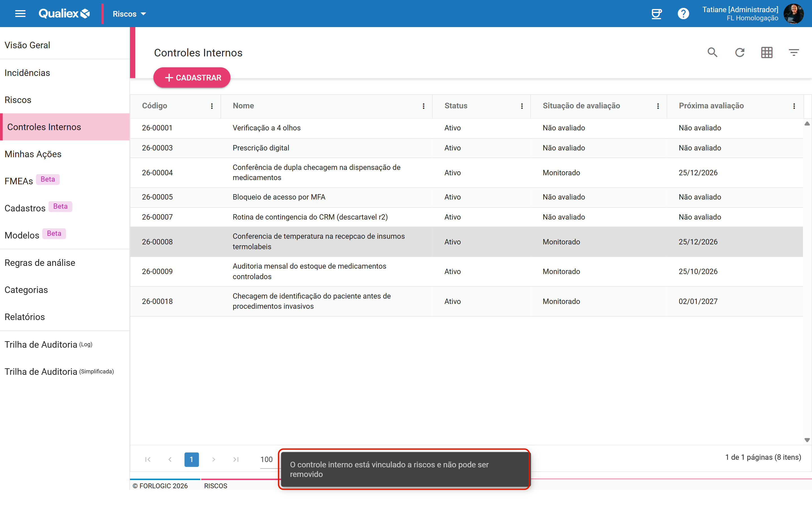Viewport: 812px width, 508px height.
Task: Select row Prescrição digital
Action: point(466,148)
